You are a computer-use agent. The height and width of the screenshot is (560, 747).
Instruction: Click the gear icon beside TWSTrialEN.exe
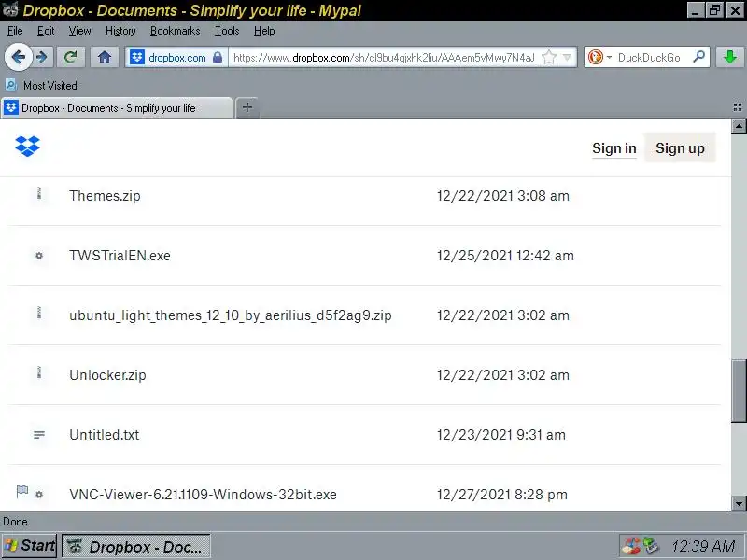(39, 256)
